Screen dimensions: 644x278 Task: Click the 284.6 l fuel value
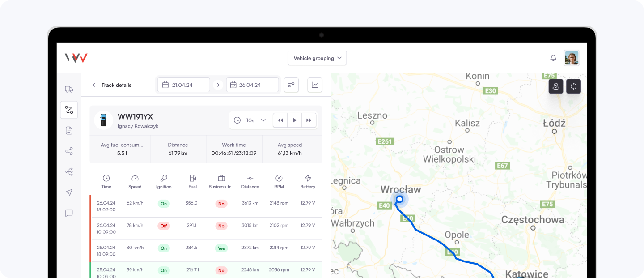pyautogui.click(x=193, y=248)
